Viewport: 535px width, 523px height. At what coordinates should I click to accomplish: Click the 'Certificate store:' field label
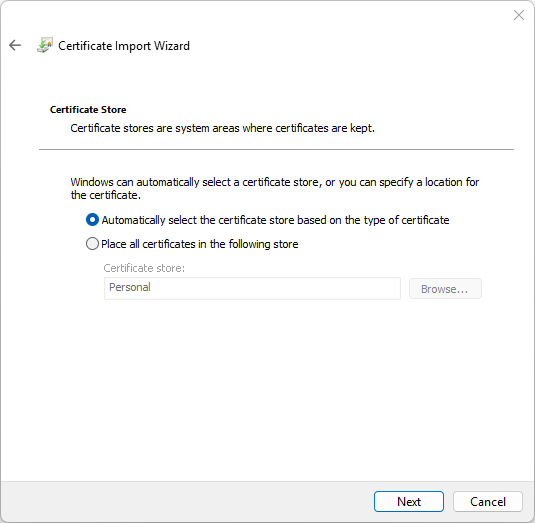[x=144, y=268]
